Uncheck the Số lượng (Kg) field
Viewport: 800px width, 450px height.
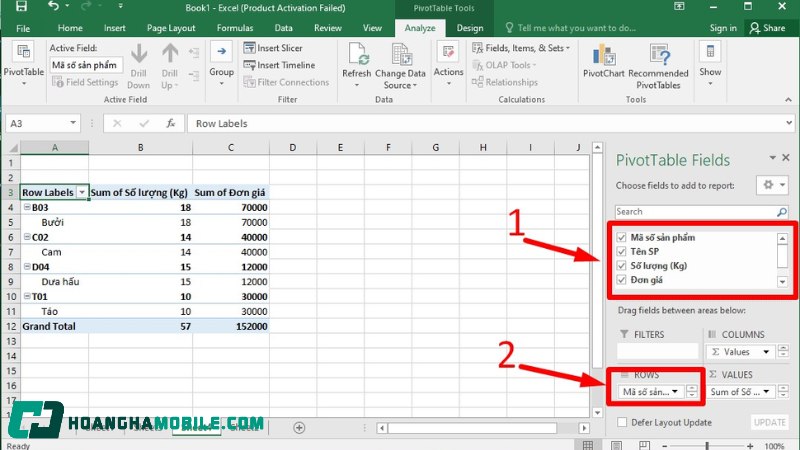pos(621,266)
